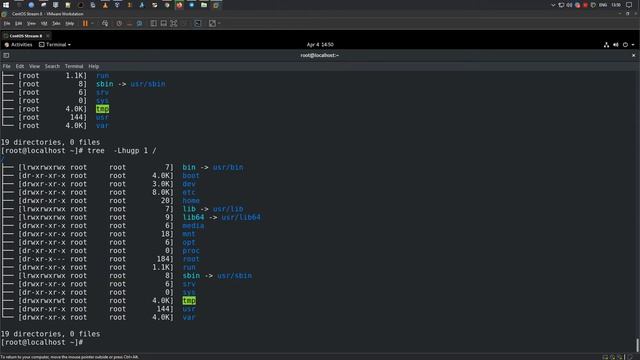Image resolution: width=640 pixels, height=360 pixels.
Task: Click highlighted 'tmp' in lower listing
Action: click(189, 301)
